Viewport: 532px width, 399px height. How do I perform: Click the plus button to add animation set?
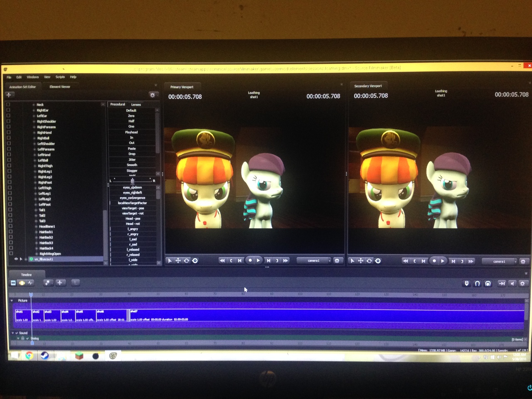9,95
